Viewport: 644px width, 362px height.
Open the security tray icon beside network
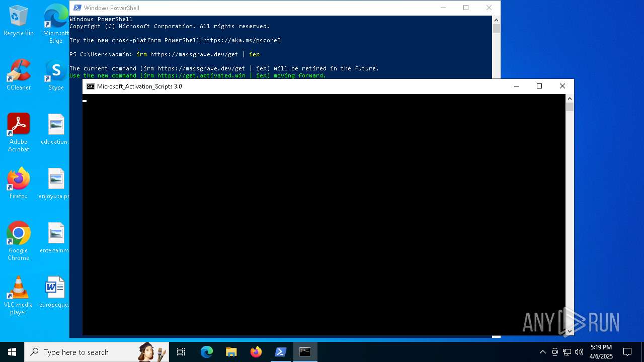(555, 352)
